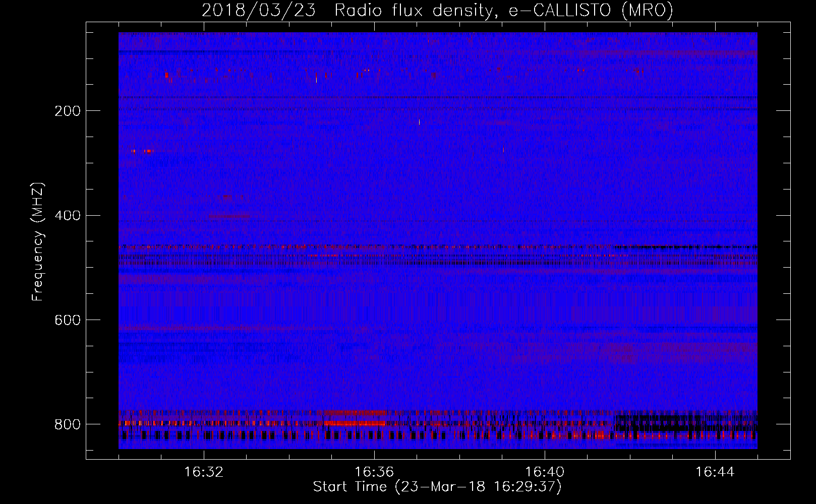Click the plot title 'Radio flux density, e-CALLISTO (MRO)'

[504, 11]
